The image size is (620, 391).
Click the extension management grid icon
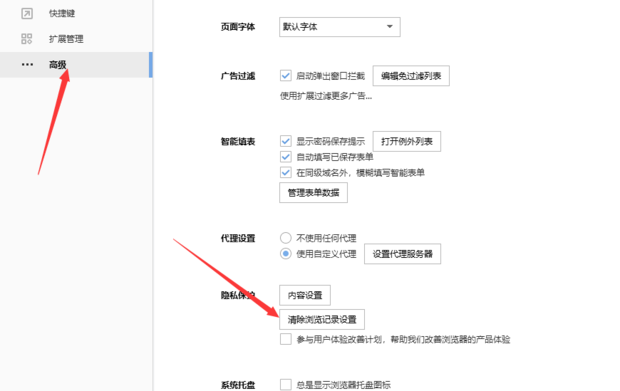(27, 39)
